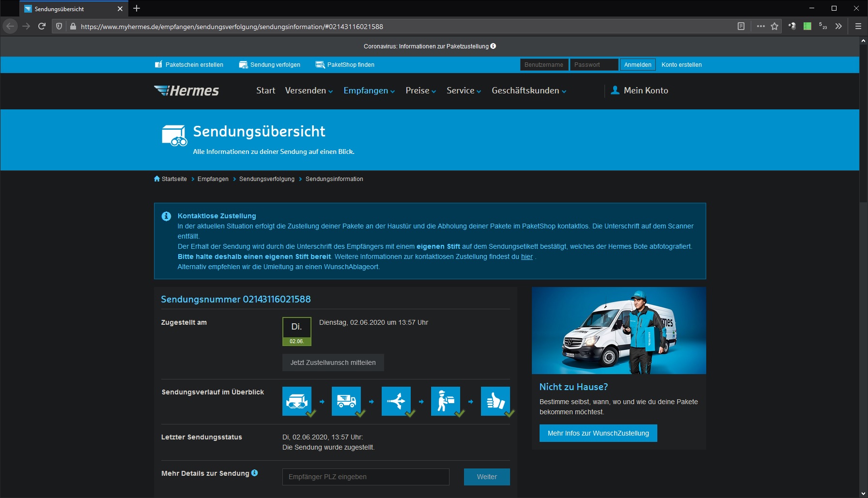This screenshot has width=868, height=498.
Task: Focus the Empfänger PLZ eingeben field
Action: tap(366, 477)
